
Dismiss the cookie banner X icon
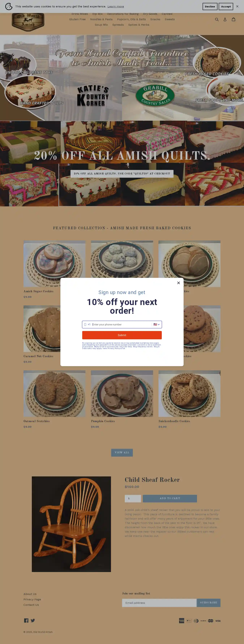click(237, 6)
